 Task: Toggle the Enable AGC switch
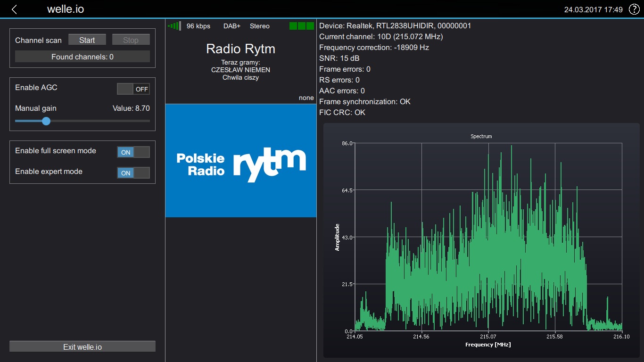(133, 89)
